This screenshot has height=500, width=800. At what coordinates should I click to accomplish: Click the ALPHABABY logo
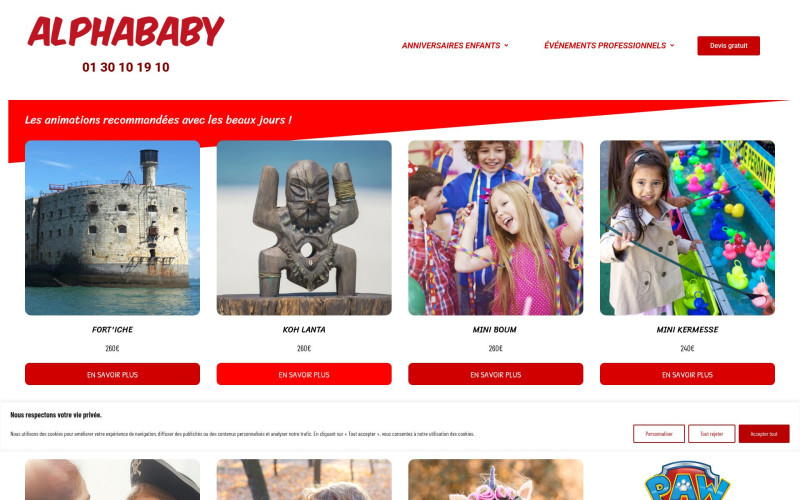click(x=126, y=31)
